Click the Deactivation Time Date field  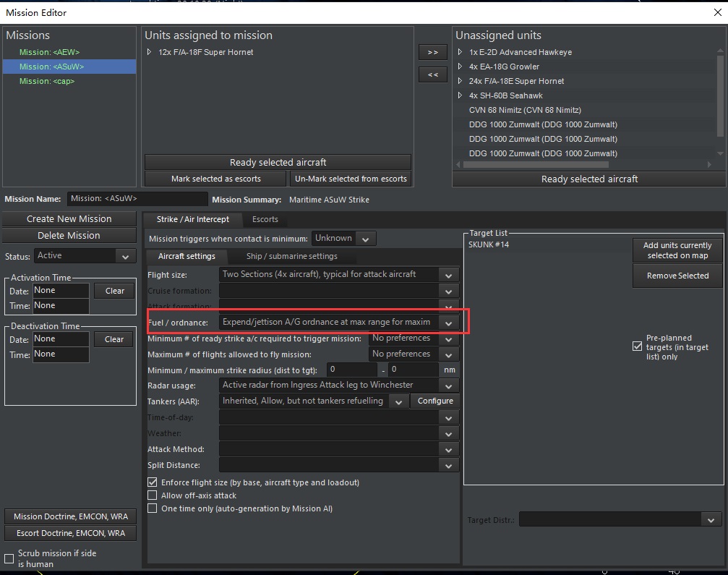61,339
